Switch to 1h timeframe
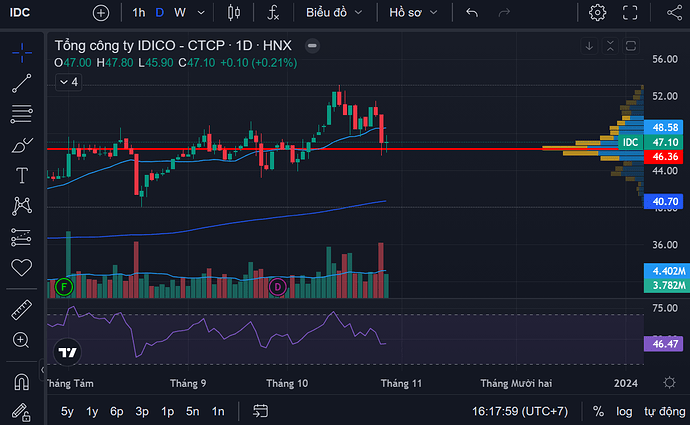The image size is (690, 425). 139,13
